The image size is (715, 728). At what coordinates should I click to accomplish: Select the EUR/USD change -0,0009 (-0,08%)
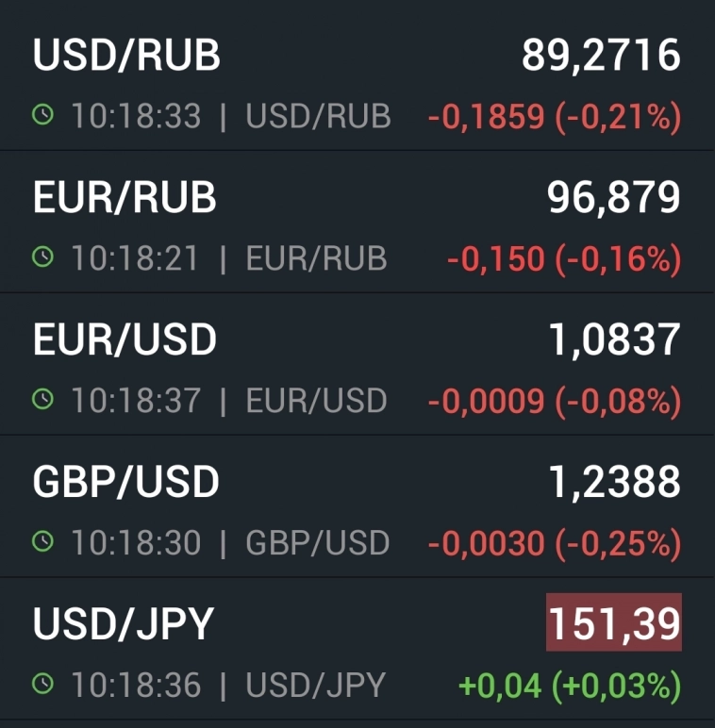554,401
